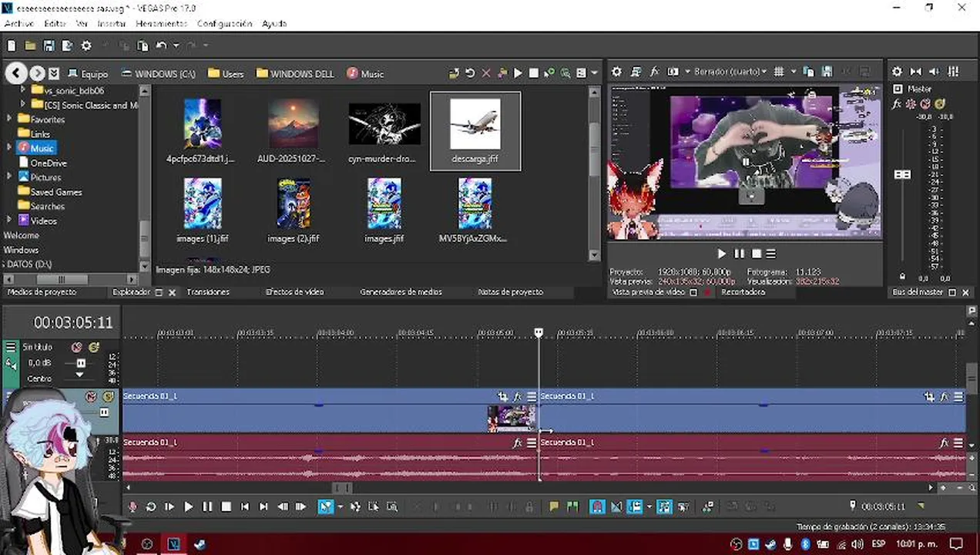The image size is (980, 555).
Task: Adjust Sin título track volume slider
Action: (x=81, y=362)
